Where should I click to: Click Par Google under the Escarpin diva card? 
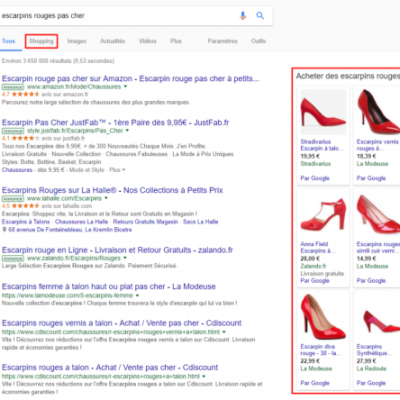(x=315, y=383)
